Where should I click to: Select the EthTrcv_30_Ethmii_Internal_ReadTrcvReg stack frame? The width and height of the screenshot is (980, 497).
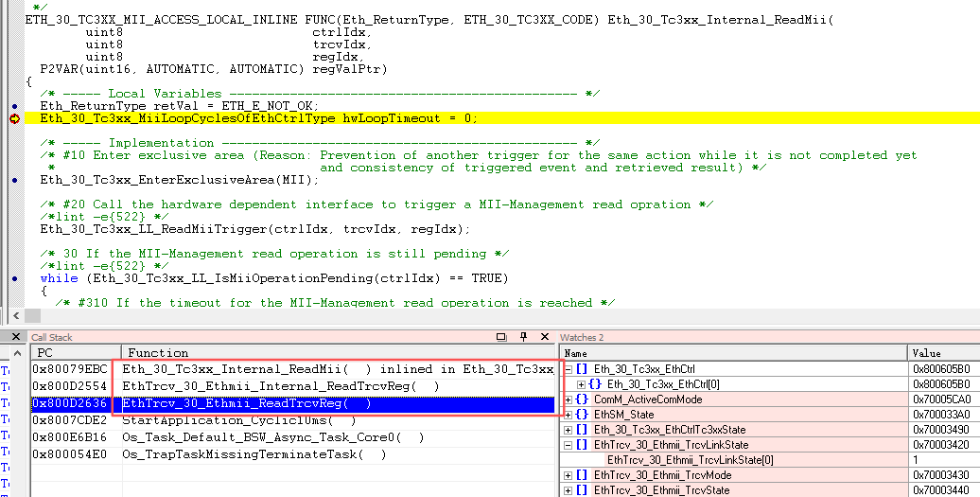coord(281,386)
